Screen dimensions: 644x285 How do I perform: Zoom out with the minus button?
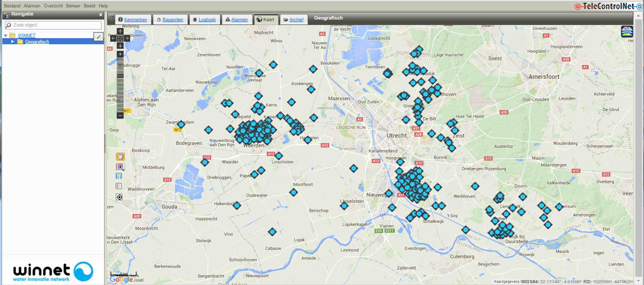(x=120, y=115)
